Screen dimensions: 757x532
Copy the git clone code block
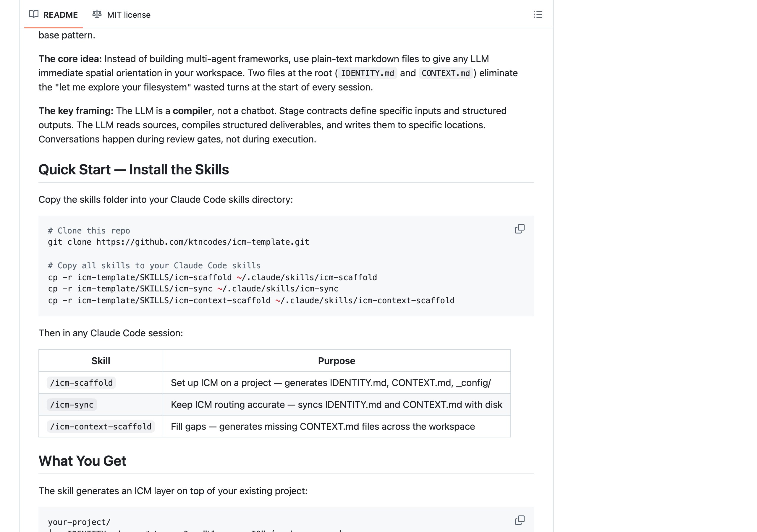tap(520, 229)
